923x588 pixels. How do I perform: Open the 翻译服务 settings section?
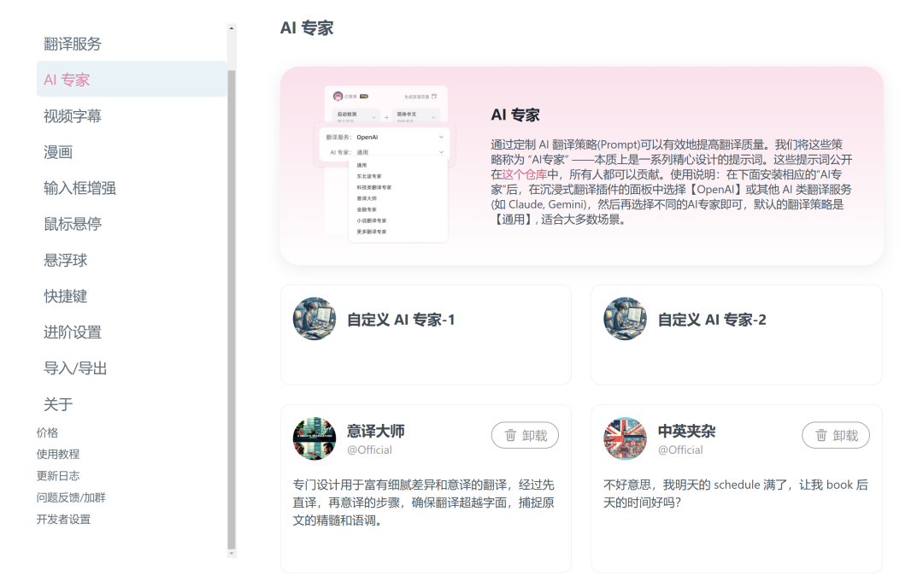(73, 44)
